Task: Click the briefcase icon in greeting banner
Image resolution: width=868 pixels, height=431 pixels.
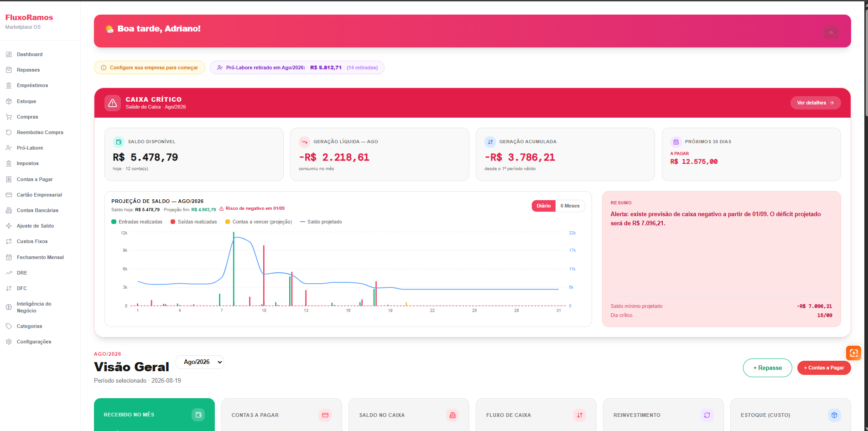Action: coord(831,32)
